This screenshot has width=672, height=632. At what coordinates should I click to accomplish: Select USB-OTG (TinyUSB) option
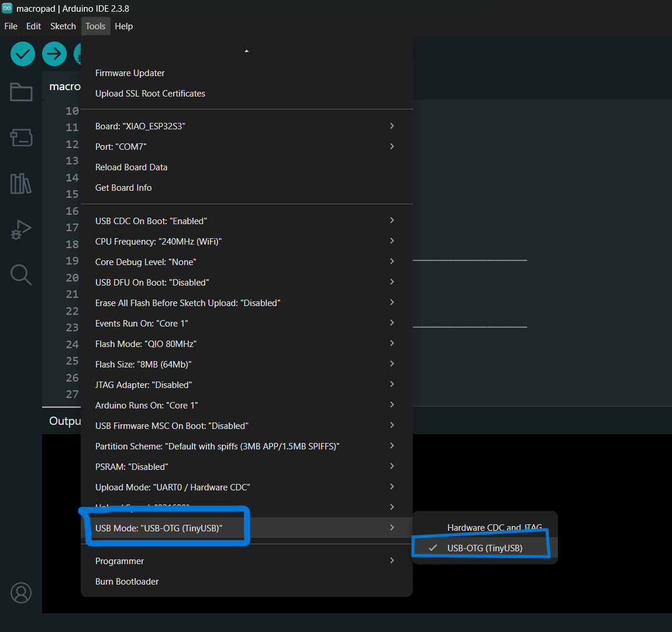click(x=485, y=548)
